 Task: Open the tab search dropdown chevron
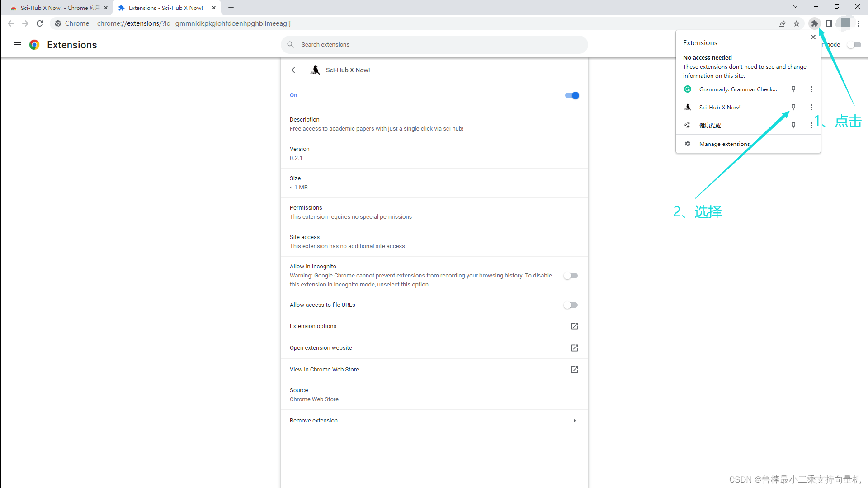(x=795, y=7)
